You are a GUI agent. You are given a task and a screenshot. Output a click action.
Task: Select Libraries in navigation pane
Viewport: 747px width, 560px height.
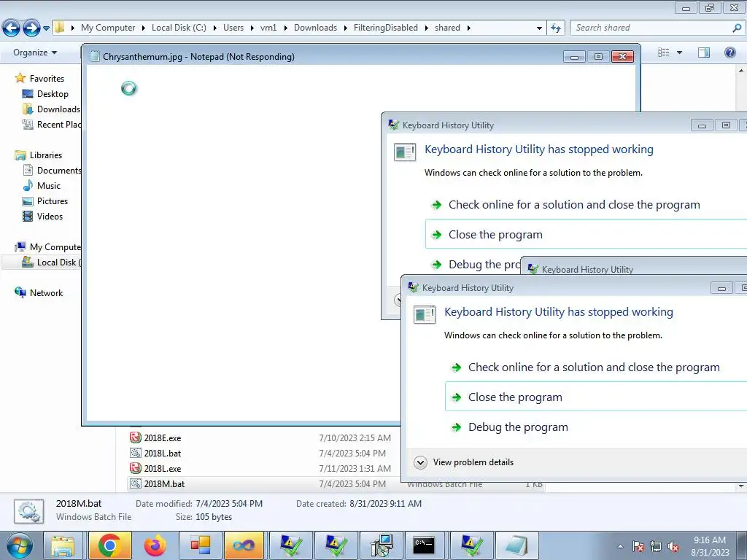click(x=46, y=155)
